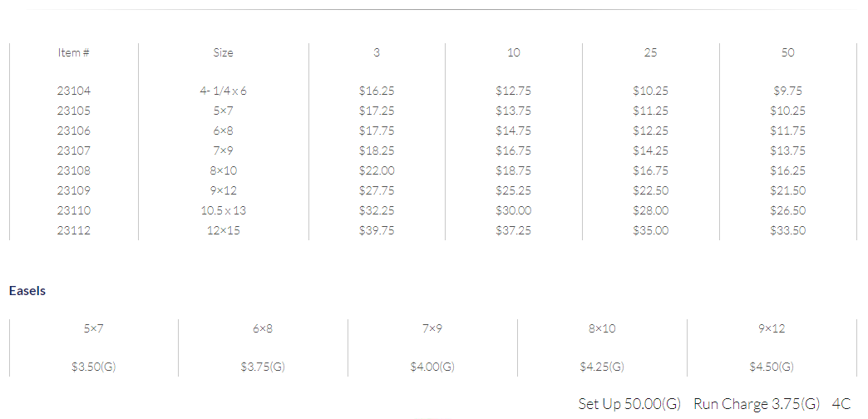
Task: Click the 10.5 x 13 size cell
Action: click(x=223, y=210)
